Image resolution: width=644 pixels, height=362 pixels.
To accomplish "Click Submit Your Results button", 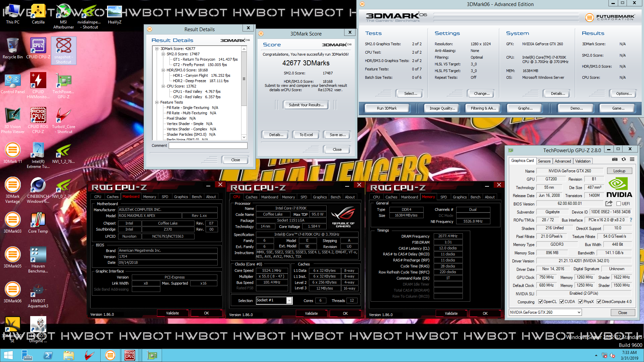I will pos(306,105).
